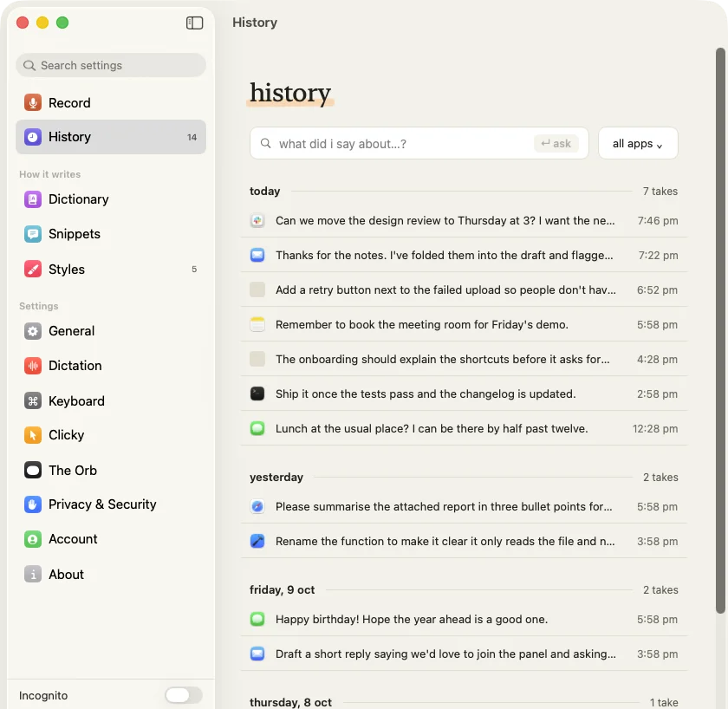Focus the 'Search settings' field
728x709 pixels.
coord(111,65)
